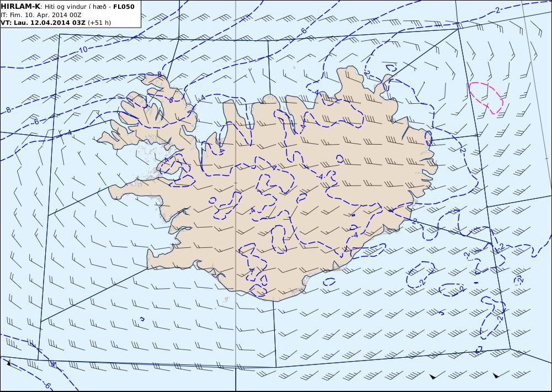The width and height of the screenshot is (552, 392).
Task: Select the FL050 flight level label
Action: point(124,7)
